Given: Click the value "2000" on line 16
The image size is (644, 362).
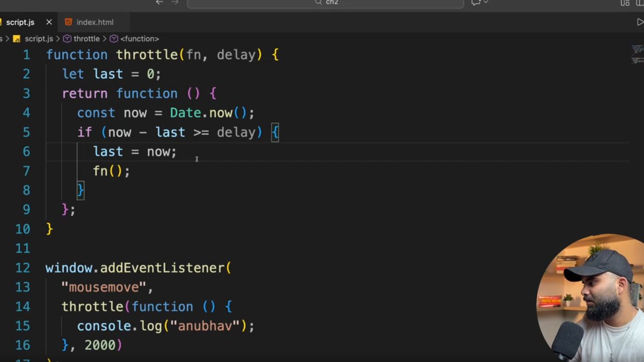Looking at the screenshot, I should tap(100, 345).
